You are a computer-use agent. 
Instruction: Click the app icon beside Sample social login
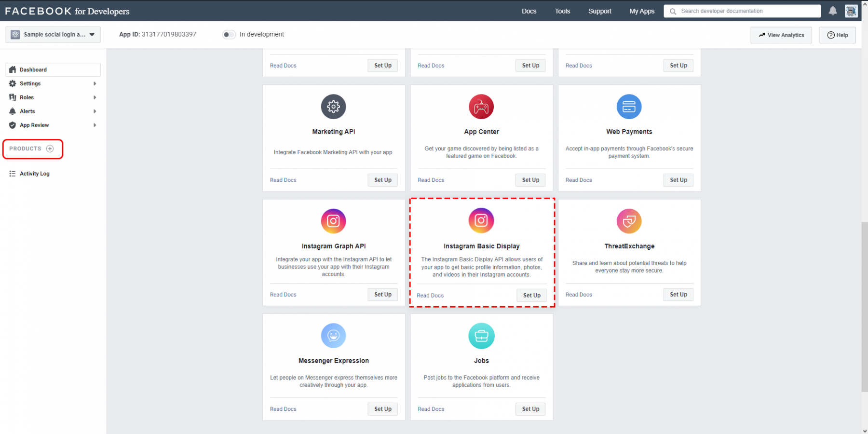click(x=15, y=35)
